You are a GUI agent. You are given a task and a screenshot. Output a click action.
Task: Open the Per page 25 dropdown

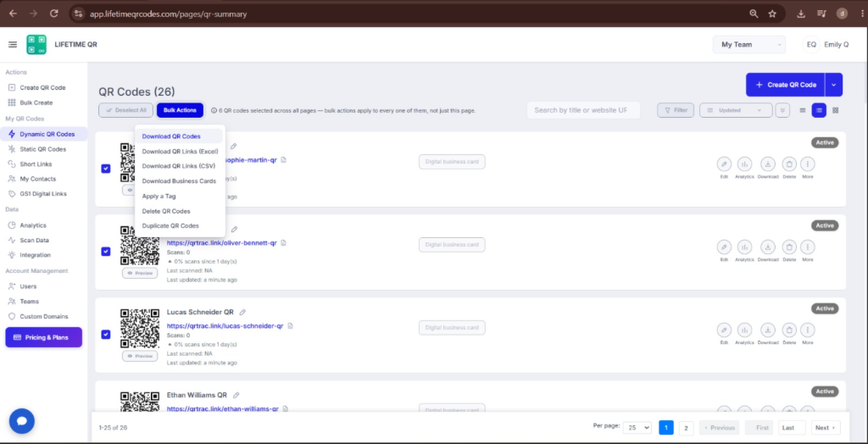[x=637, y=428]
